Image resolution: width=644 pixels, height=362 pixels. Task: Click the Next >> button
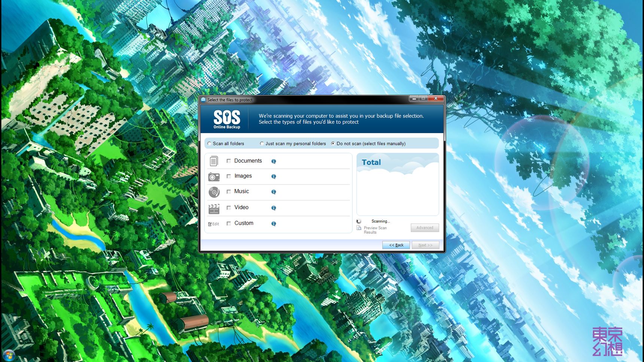click(425, 245)
